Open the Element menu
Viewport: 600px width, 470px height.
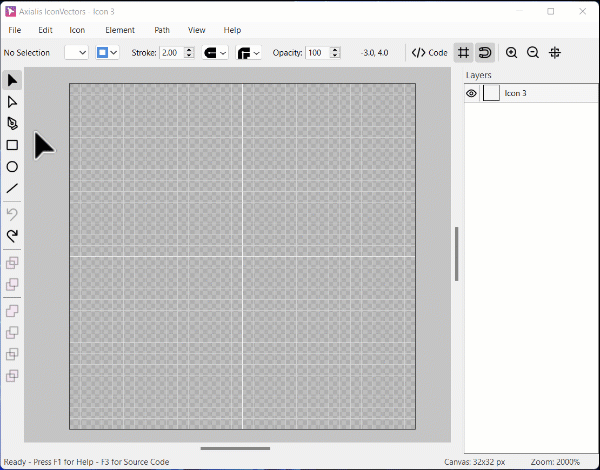(120, 30)
